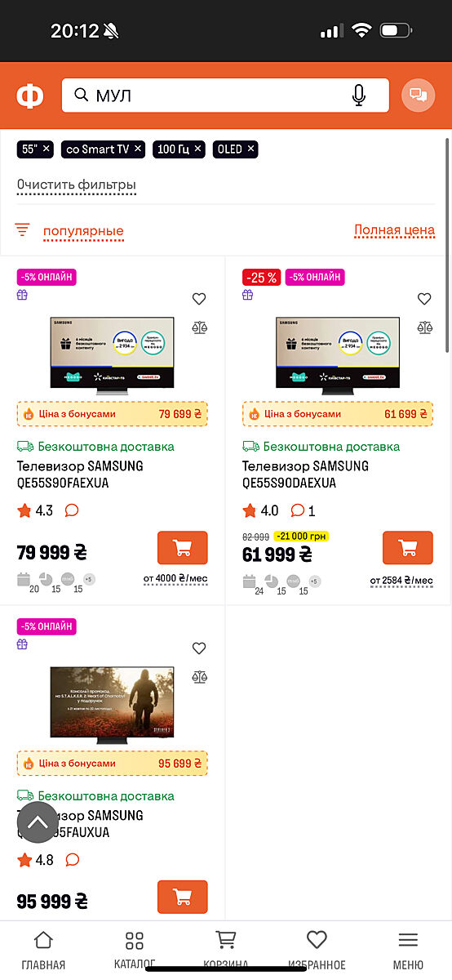This screenshot has height=980, width=452.
Task: Open comments icon for QE55S90DAEXUA
Action: click(x=298, y=510)
